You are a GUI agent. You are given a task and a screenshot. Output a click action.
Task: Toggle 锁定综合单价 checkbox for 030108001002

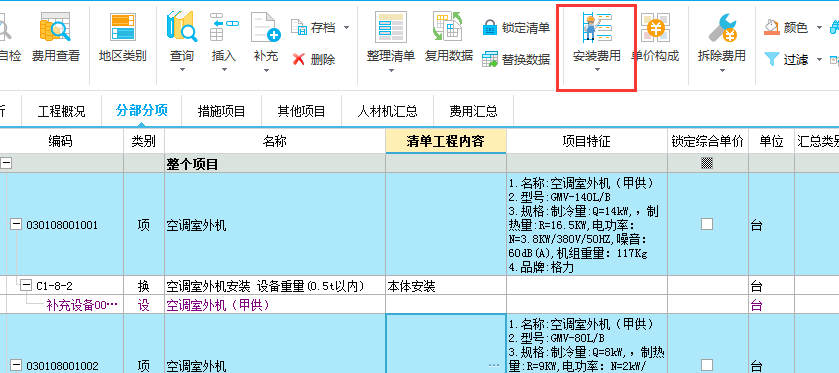point(707,365)
